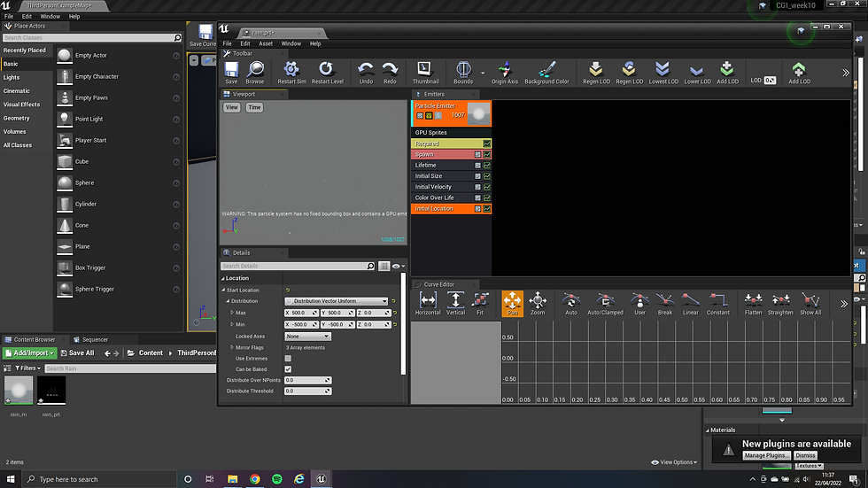
Task: Toggle the Initial Velocity module checkbox
Action: pyautogui.click(x=477, y=187)
